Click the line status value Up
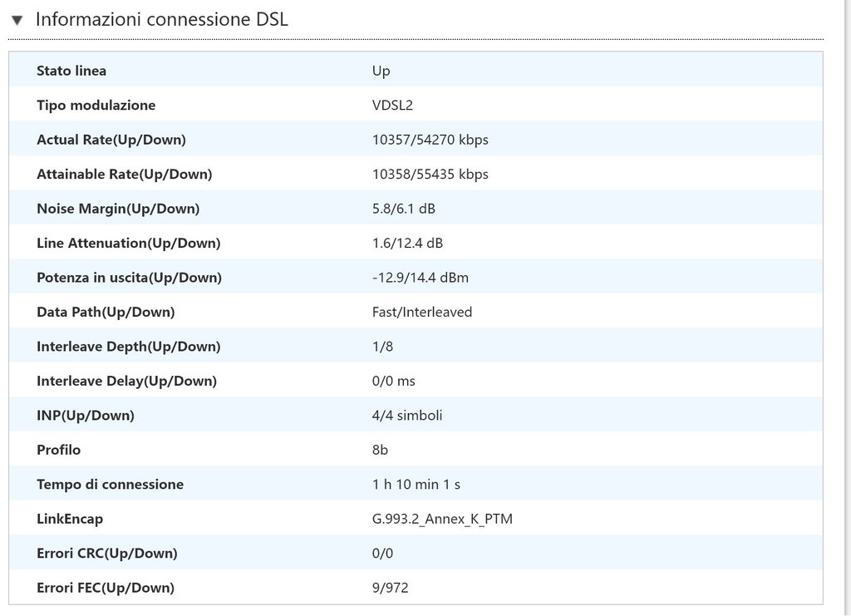851x616 pixels. click(381, 71)
